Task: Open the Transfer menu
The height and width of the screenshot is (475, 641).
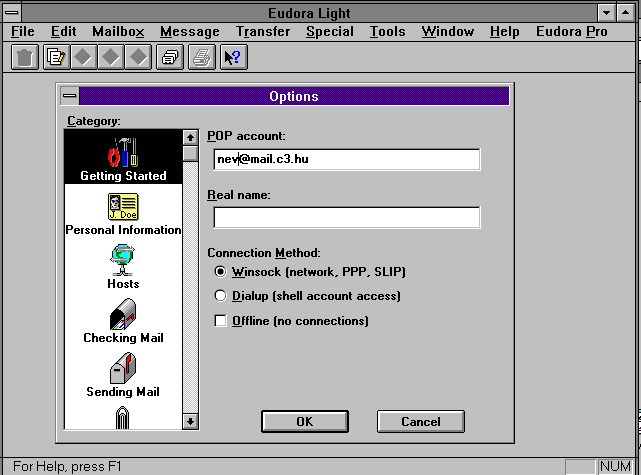Action: (263, 31)
